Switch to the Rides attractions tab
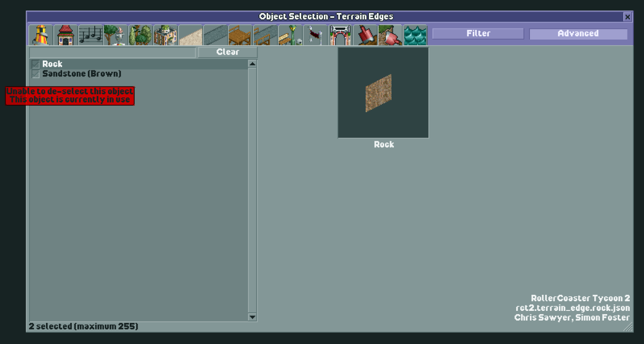 click(40, 33)
